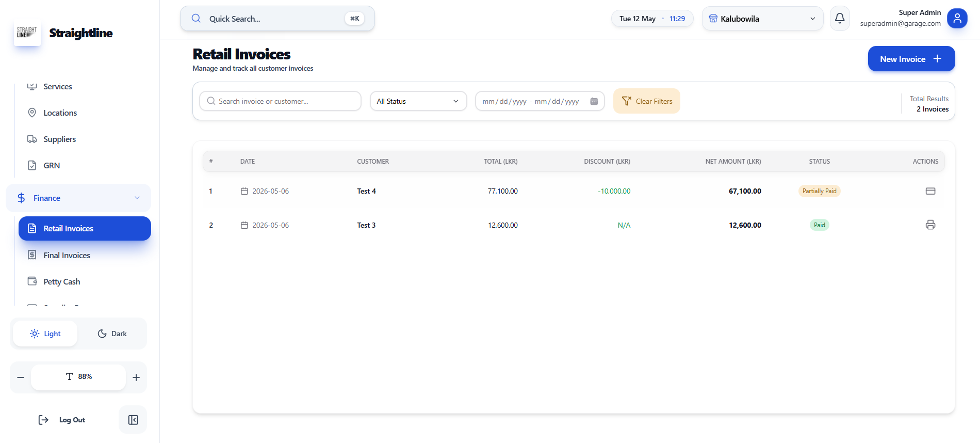Focus the Quick Search field
The height and width of the screenshot is (443, 980).
[x=277, y=19]
